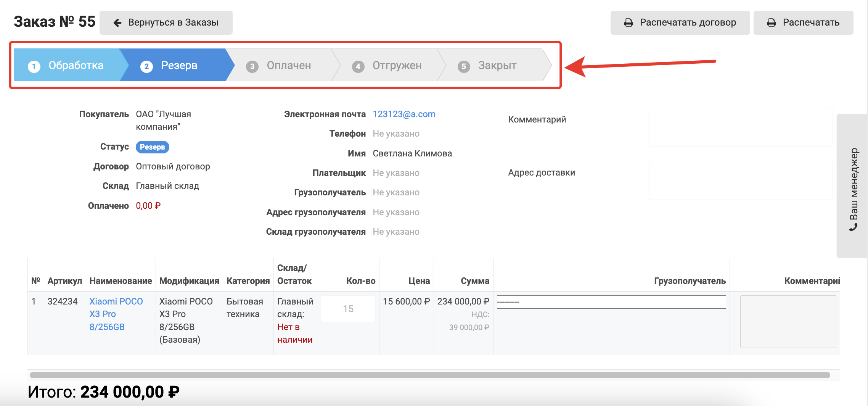The image size is (868, 406).
Task: Select the Резерв status step
Action: [178, 66]
